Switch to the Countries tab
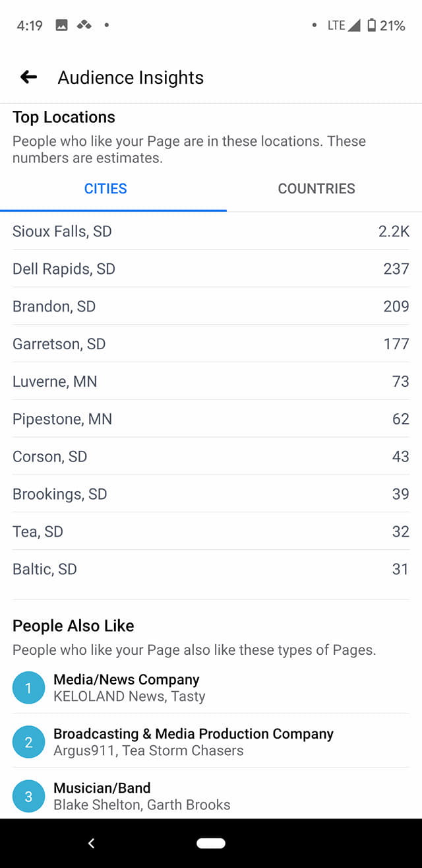The width and height of the screenshot is (422, 868). (316, 189)
